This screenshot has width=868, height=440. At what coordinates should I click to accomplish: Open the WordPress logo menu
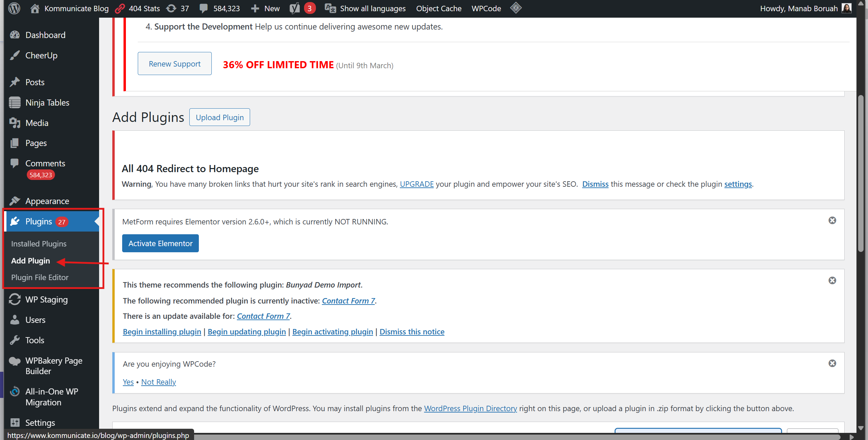point(14,8)
